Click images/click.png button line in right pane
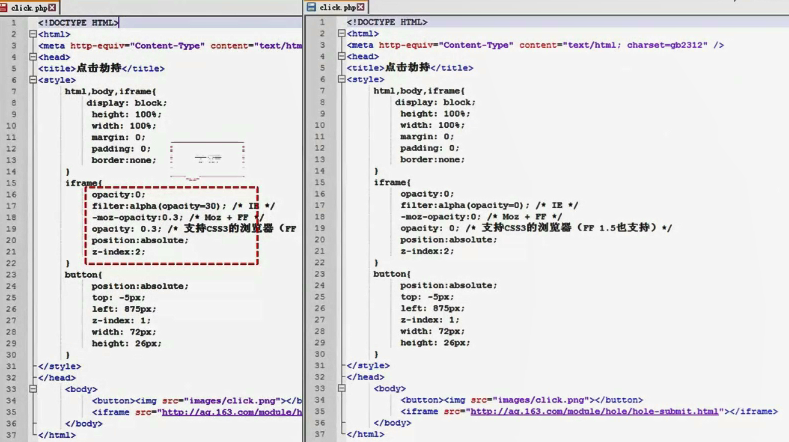 pos(521,400)
